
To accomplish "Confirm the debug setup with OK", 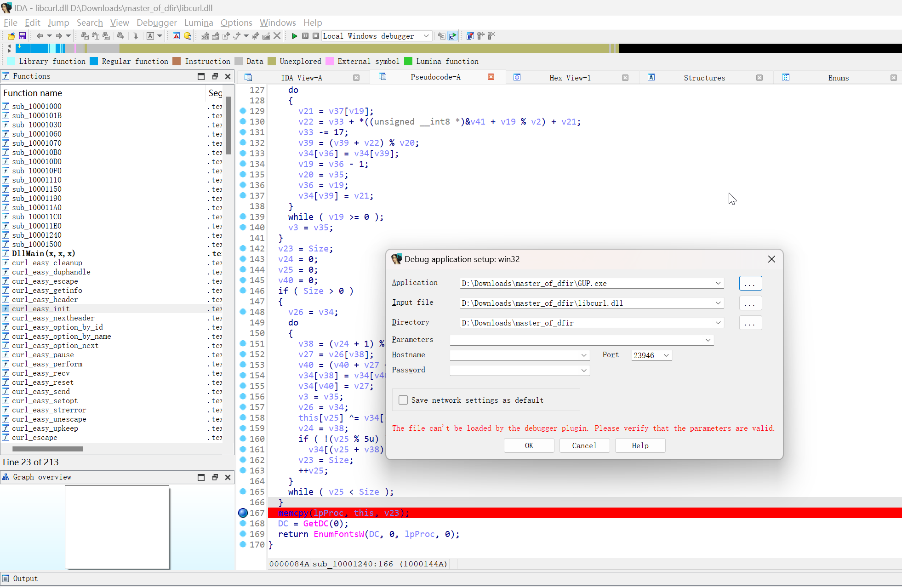I will point(529,445).
